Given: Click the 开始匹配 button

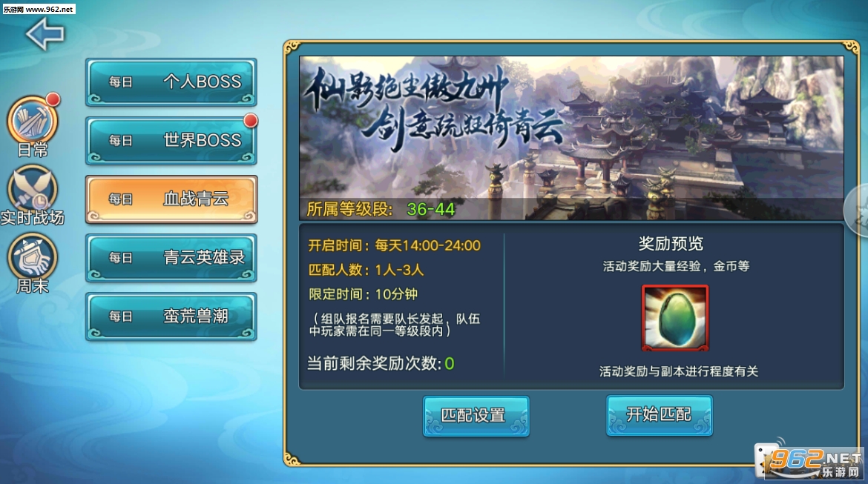Looking at the screenshot, I should [x=659, y=415].
